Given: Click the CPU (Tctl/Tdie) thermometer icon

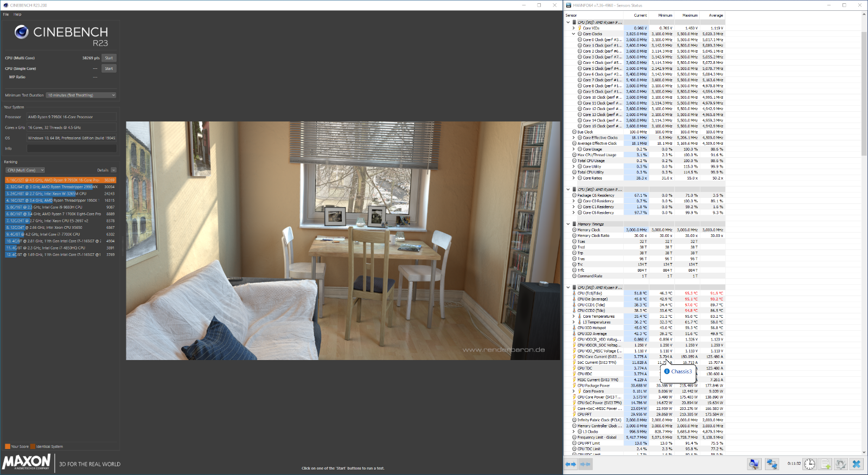Looking at the screenshot, I should click(574, 293).
